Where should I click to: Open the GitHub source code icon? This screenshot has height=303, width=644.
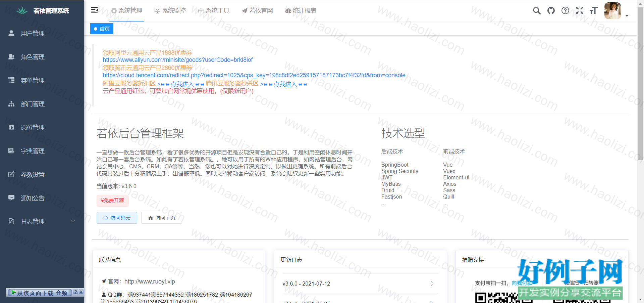(551, 11)
